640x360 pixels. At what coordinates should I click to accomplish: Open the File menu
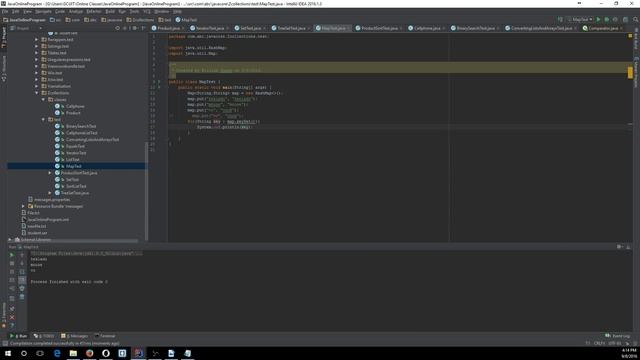5,11
